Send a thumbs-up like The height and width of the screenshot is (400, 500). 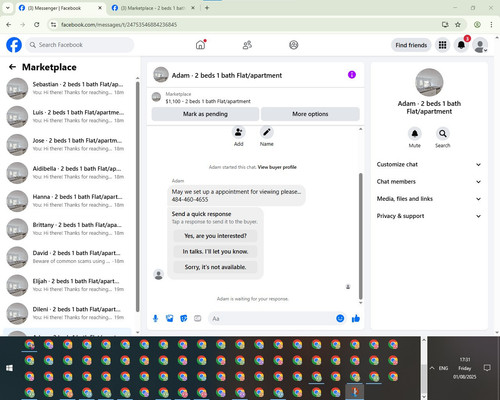point(356,318)
